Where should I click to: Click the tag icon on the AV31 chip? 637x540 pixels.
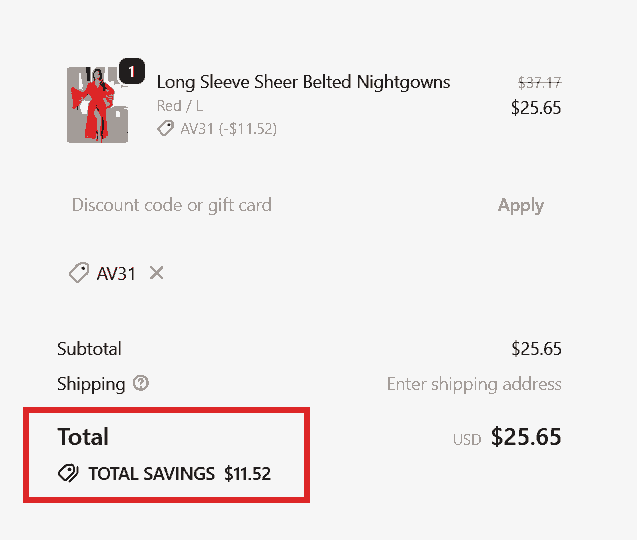pos(79,273)
